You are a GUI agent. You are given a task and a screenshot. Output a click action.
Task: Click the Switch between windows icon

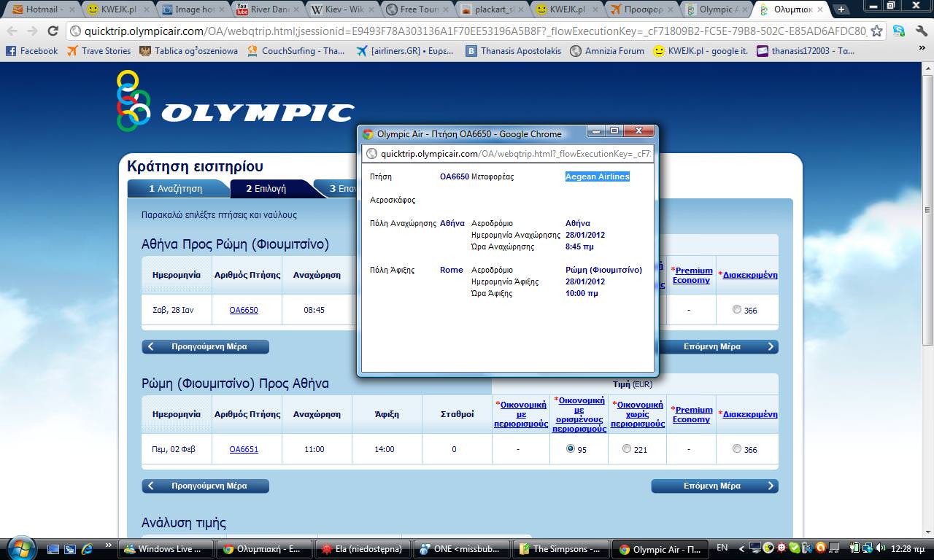(x=70, y=549)
